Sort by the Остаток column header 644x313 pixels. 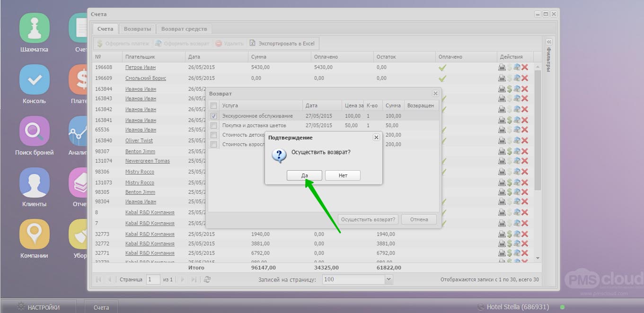click(405, 57)
